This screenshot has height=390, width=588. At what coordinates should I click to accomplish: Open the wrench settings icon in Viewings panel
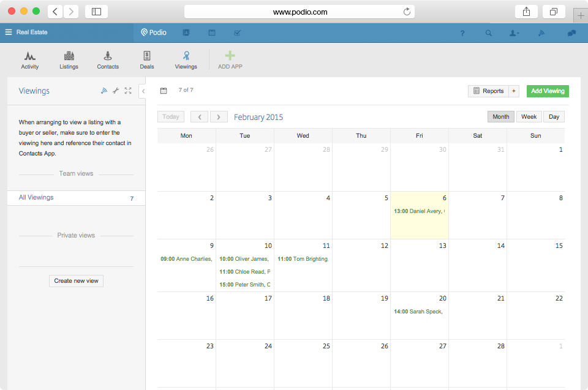pyautogui.click(x=116, y=91)
